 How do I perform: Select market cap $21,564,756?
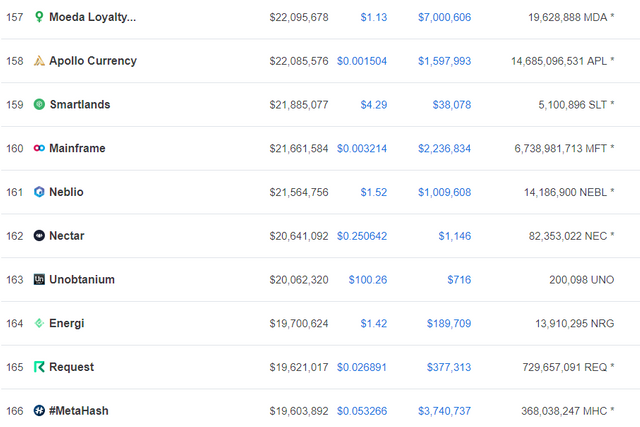pyautogui.click(x=299, y=192)
